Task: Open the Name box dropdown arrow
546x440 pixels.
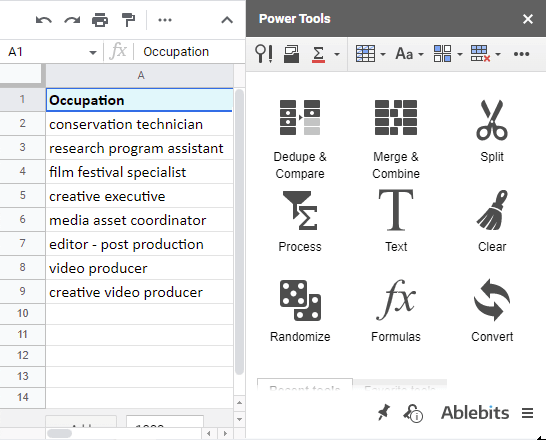Action: [x=93, y=53]
